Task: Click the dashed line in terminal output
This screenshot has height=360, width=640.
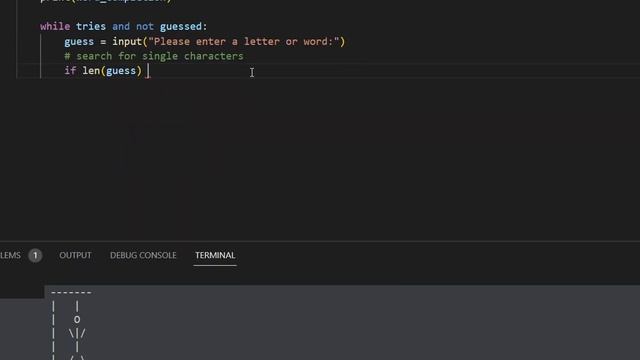Action: (71, 293)
